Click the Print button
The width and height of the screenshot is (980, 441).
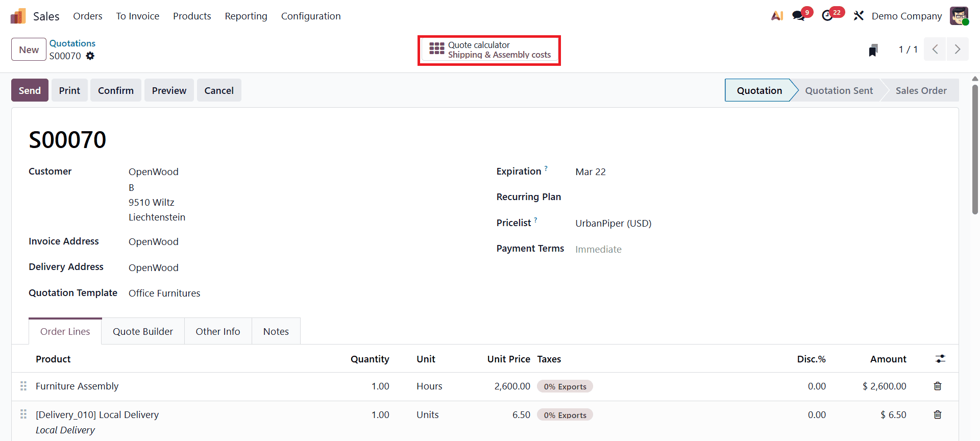(x=69, y=90)
